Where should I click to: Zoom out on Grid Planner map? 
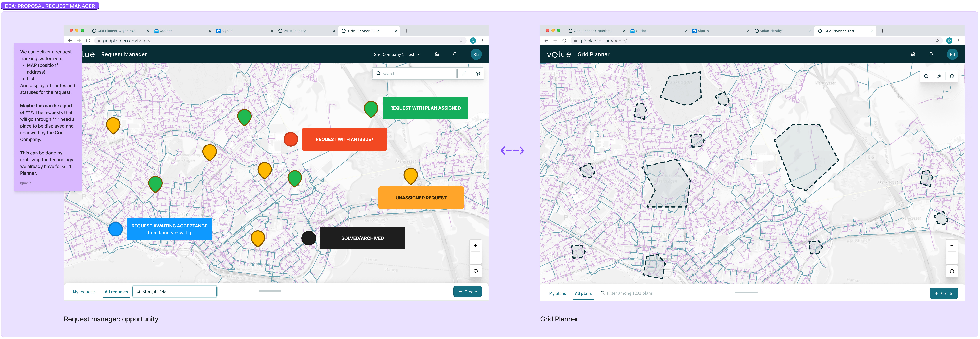952,258
